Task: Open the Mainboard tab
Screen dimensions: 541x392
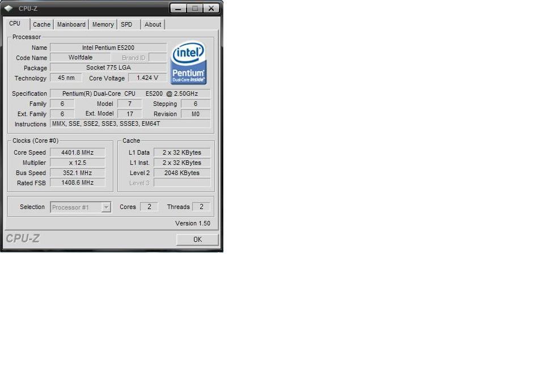Action: pos(71,24)
